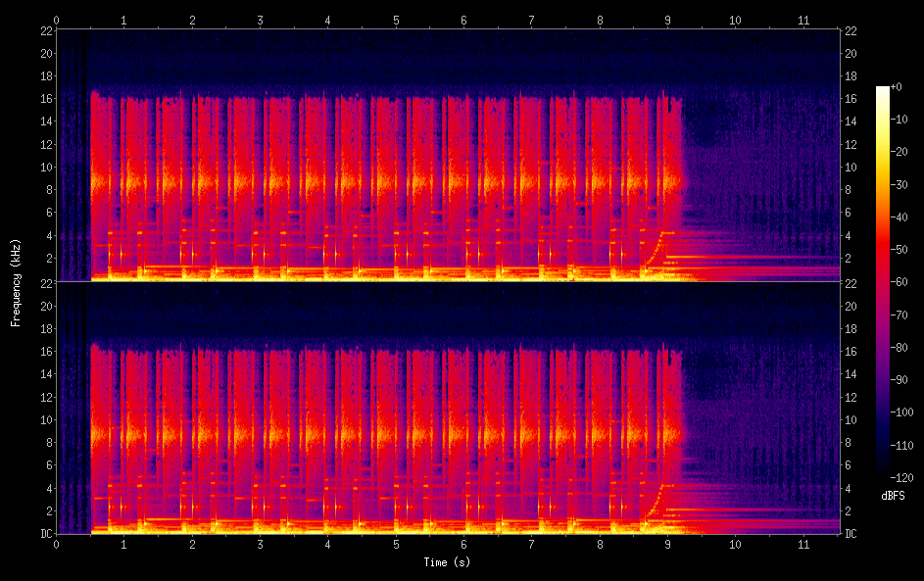Click the rising chirp tone in the upper channel
The image size is (924, 581).
click(655, 247)
